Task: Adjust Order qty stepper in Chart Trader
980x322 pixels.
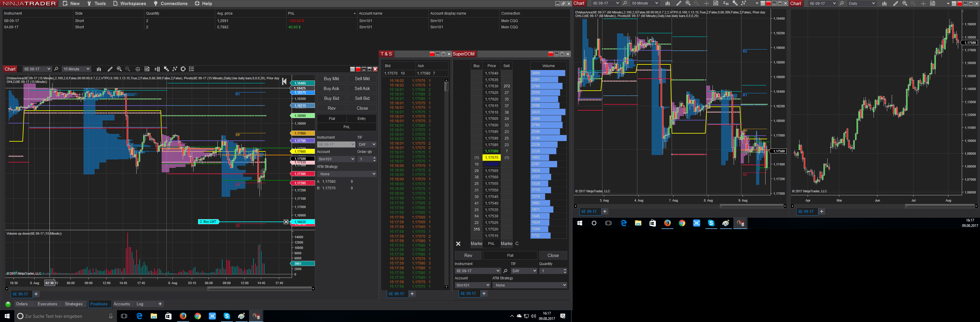Action: click(x=374, y=159)
